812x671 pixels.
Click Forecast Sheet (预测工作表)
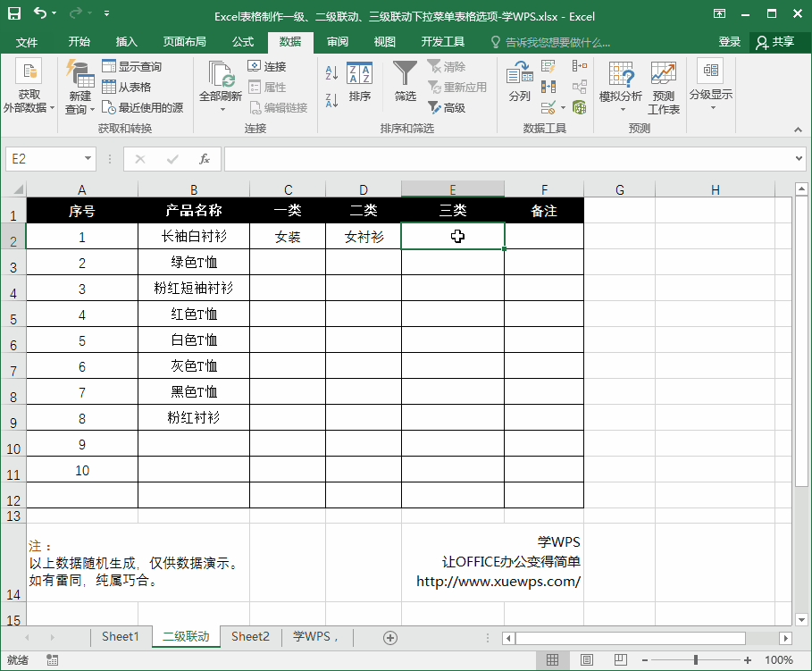[x=664, y=88]
